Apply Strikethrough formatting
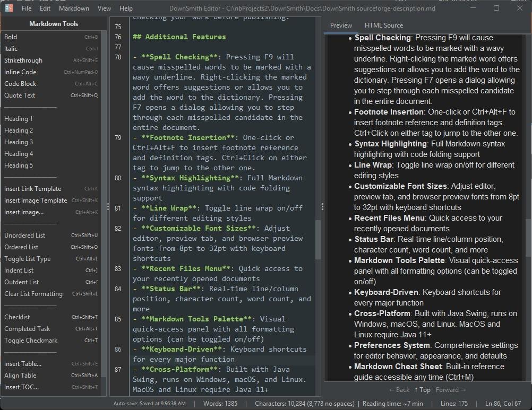The width and height of the screenshot is (532, 410). pyautogui.click(x=51, y=60)
